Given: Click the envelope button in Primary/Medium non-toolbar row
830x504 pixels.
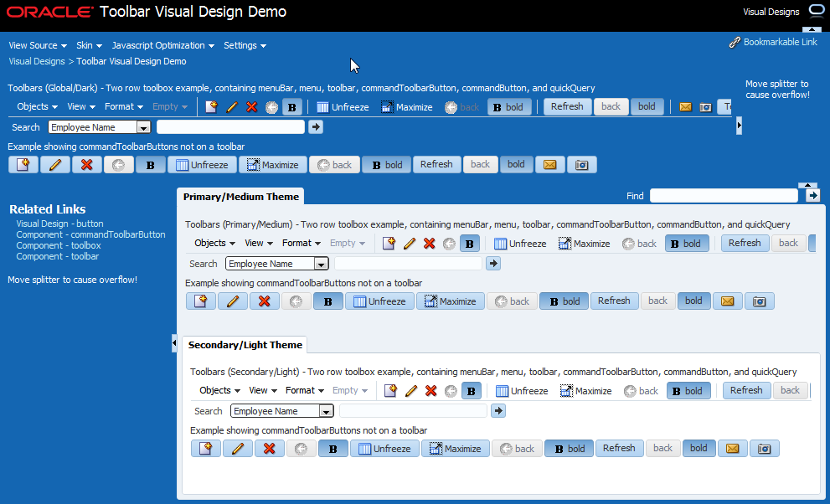Looking at the screenshot, I should (727, 301).
